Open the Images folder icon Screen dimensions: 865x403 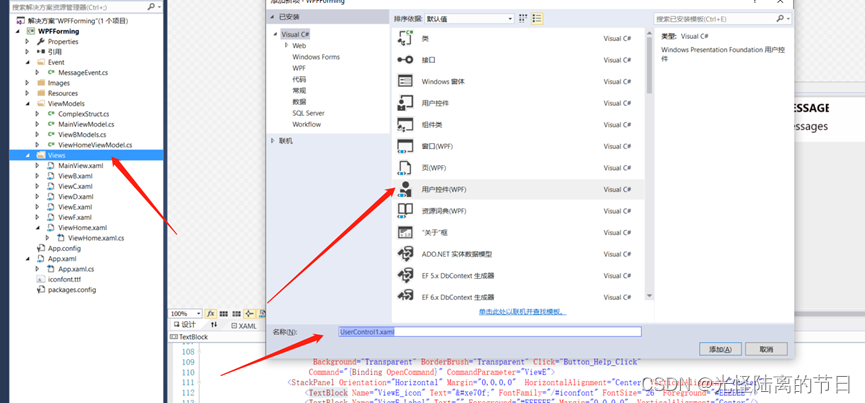[41, 83]
